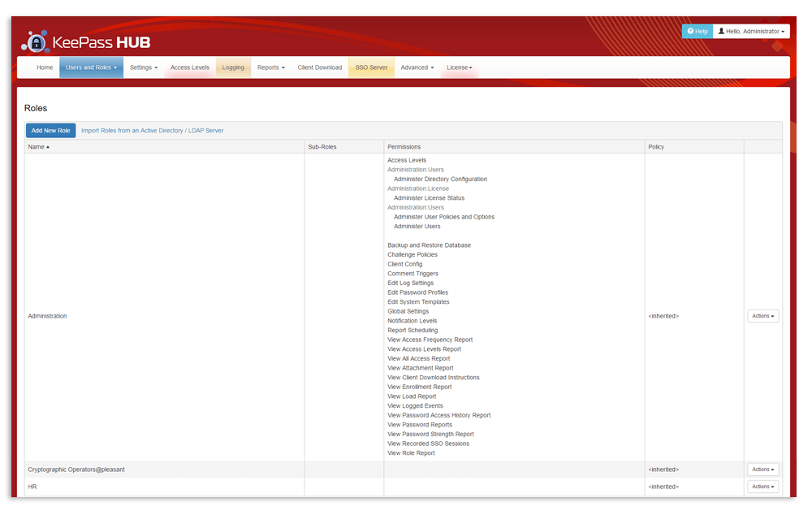Screen dimensions: 812x515
Task: Click the Access Levels permission entry
Action: [x=407, y=160]
